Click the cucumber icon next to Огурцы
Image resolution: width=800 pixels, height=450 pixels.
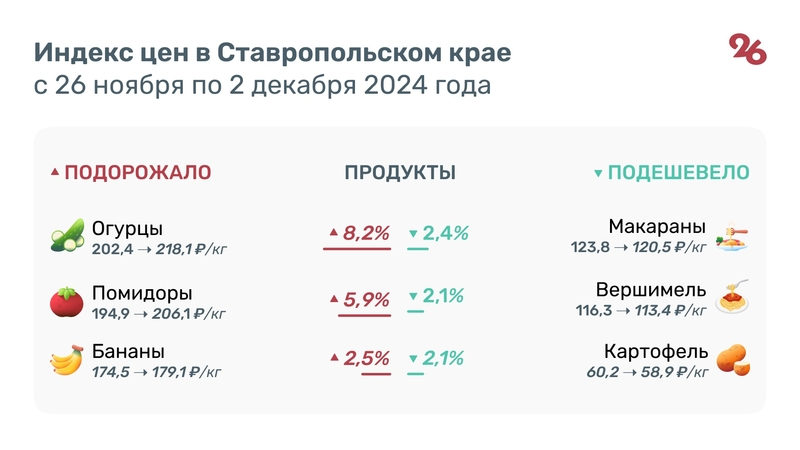pos(66,237)
